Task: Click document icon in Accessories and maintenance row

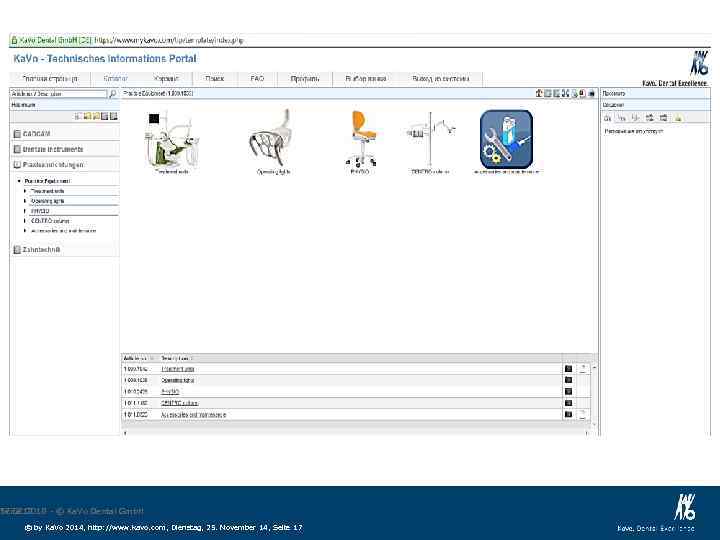Action: pyautogui.click(x=583, y=415)
